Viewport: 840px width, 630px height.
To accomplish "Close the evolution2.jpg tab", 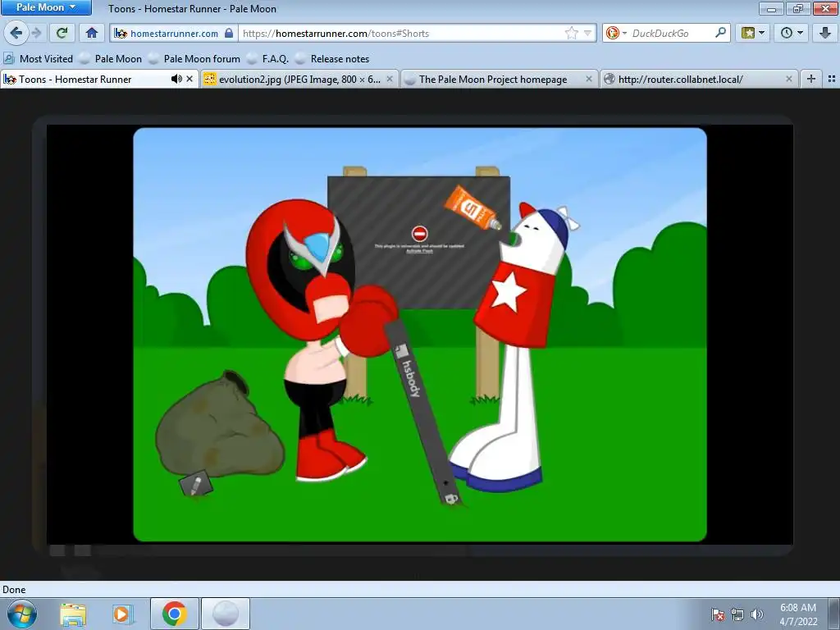I will pos(390,80).
